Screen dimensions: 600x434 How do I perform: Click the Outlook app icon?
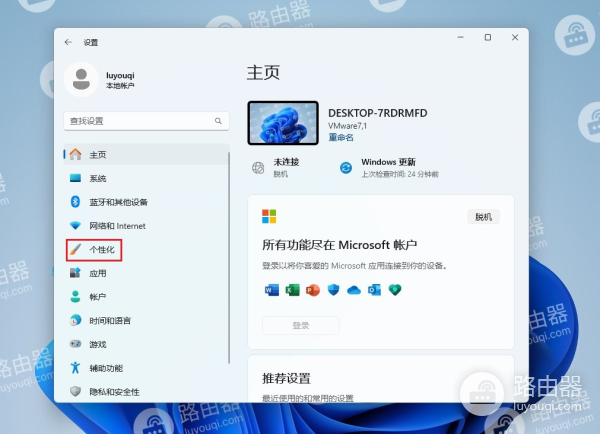375,290
